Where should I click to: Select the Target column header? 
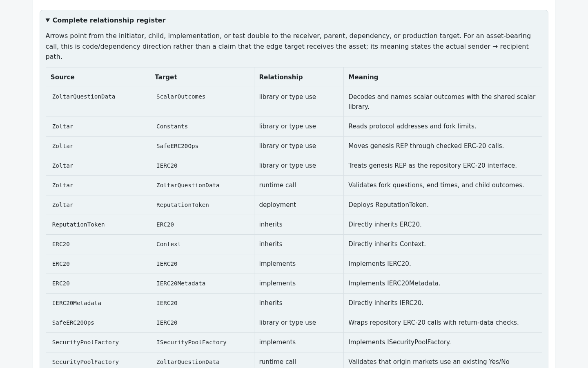point(202,77)
